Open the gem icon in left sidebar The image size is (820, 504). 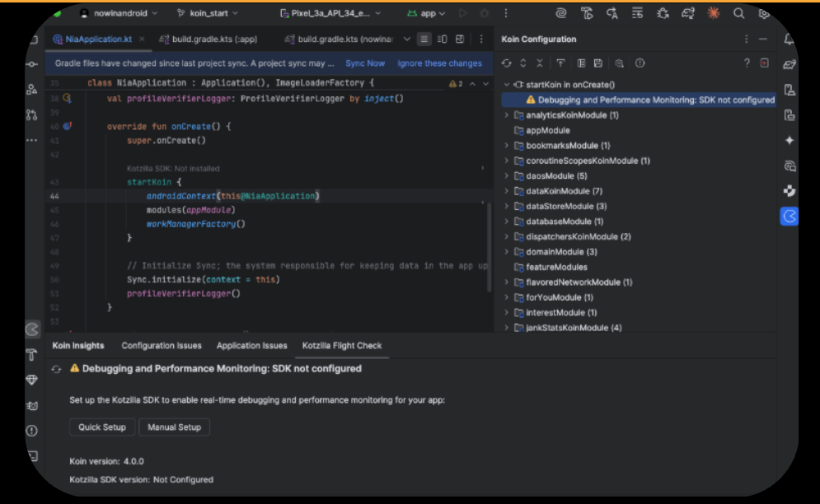click(32, 380)
